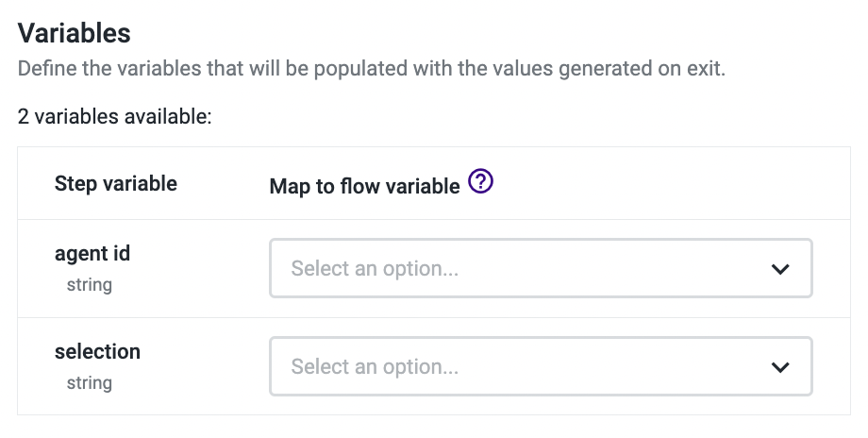This screenshot has width=868, height=438.
Task: Click the 'string' type under agent id
Action: (x=89, y=284)
